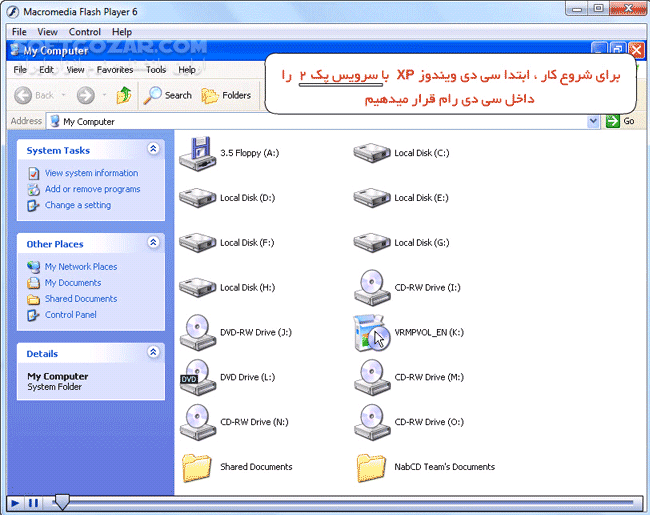The height and width of the screenshot is (515, 650).
Task: Open My Documents sidebar link
Action: coord(73,283)
